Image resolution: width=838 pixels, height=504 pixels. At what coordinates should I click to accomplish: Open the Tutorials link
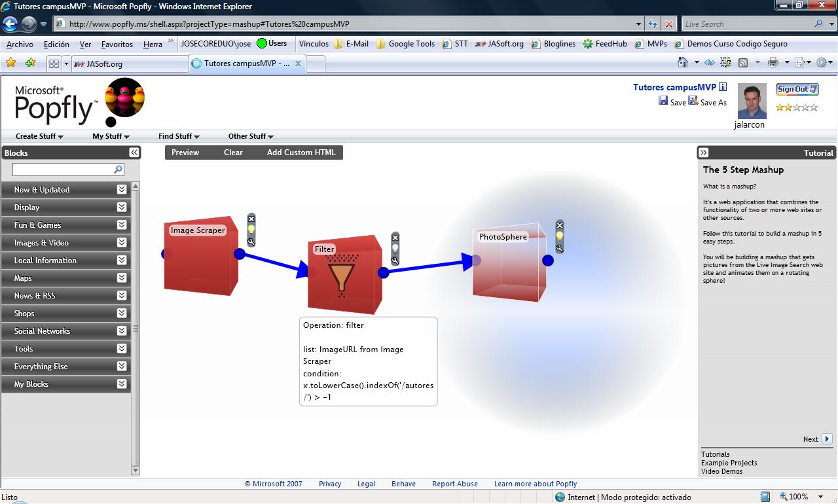(716, 454)
